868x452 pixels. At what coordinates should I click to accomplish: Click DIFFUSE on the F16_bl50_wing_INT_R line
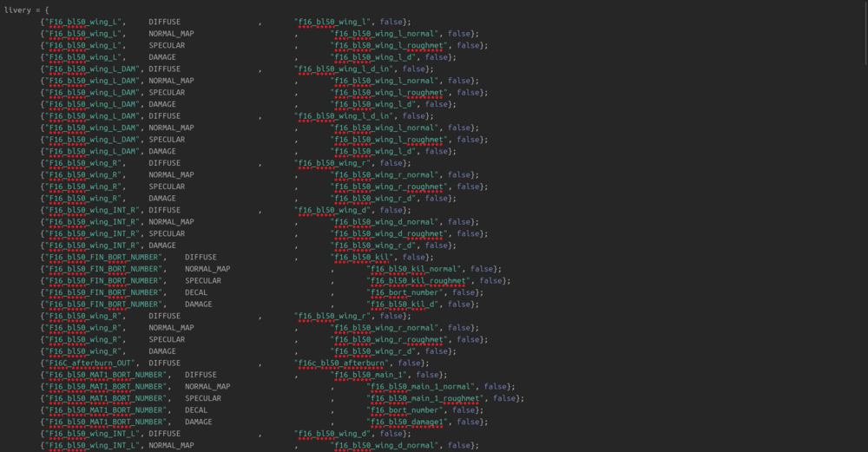coord(164,210)
